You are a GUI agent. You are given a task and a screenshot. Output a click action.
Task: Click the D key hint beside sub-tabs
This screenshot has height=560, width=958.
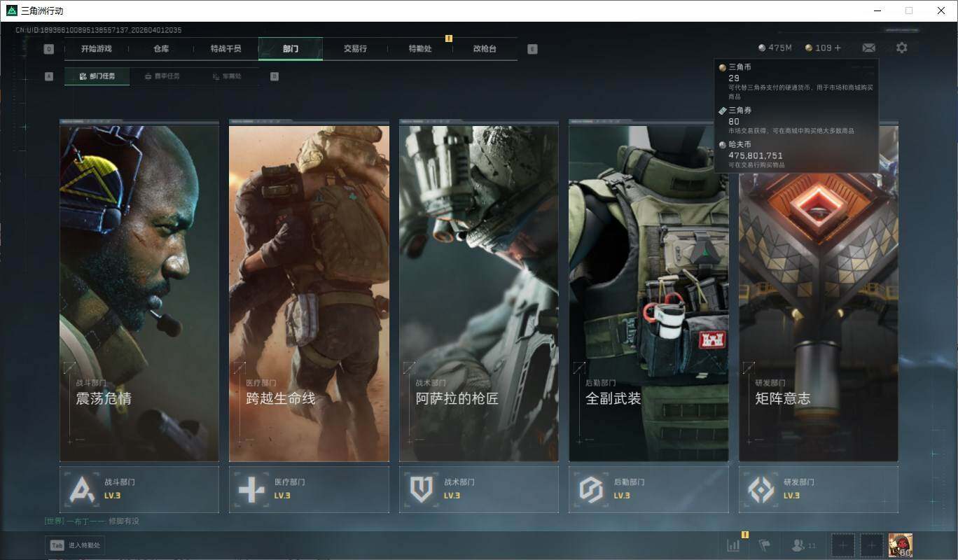pos(274,76)
